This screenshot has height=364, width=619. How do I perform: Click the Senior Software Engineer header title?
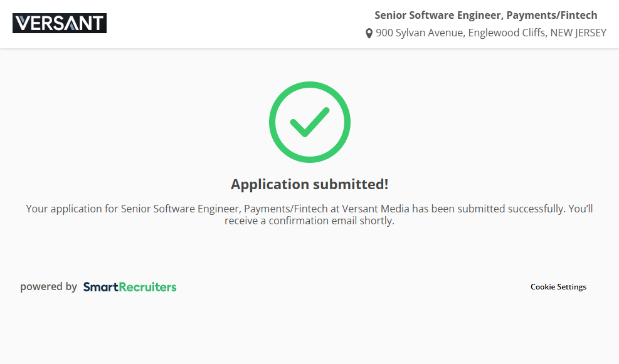[485, 15]
